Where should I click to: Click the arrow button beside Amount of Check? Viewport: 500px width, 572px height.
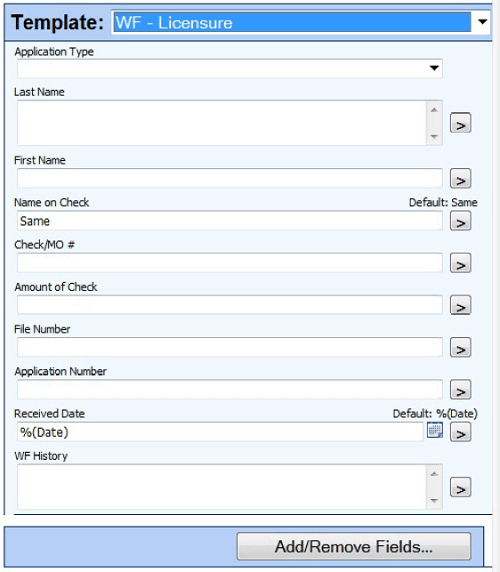tap(460, 305)
